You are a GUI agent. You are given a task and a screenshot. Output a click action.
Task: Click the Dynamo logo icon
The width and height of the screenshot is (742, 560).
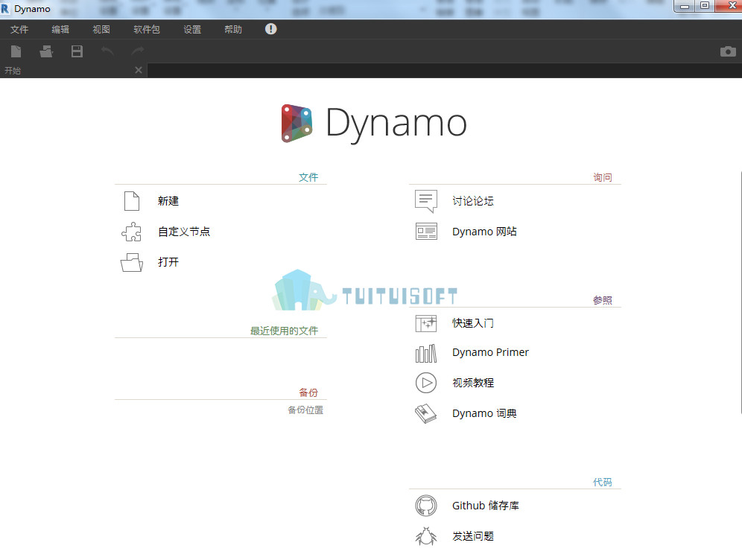pyautogui.click(x=297, y=124)
